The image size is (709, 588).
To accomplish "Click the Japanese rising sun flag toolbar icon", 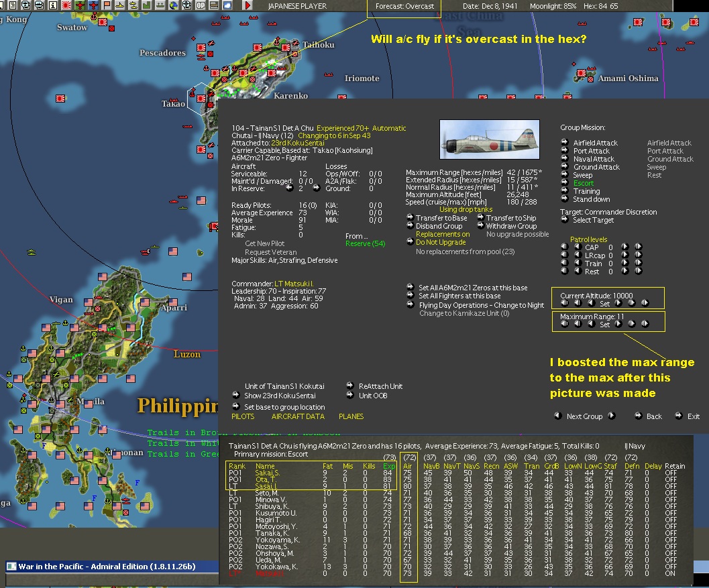I will (66, 5).
